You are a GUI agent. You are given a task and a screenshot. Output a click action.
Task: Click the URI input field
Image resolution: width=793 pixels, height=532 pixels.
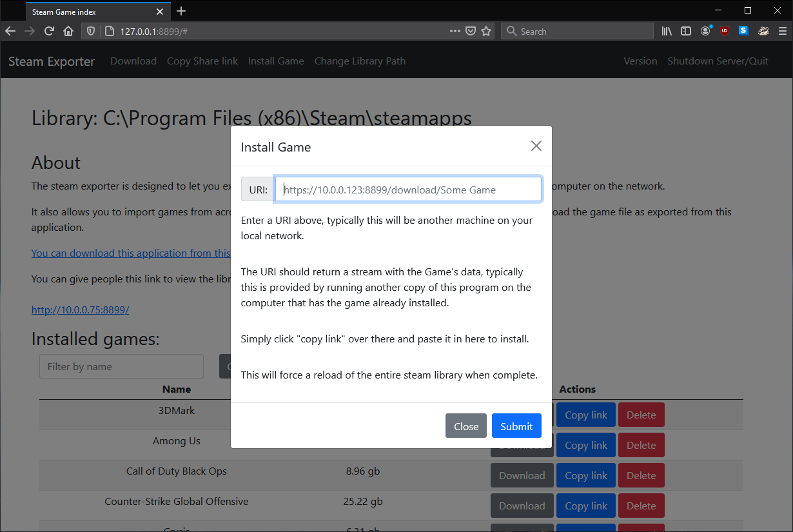[x=408, y=190]
